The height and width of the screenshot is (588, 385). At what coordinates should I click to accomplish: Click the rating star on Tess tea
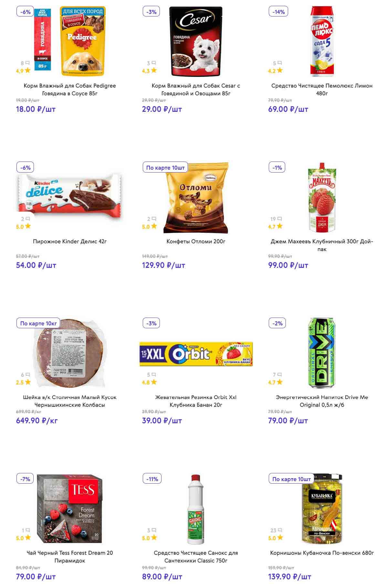click(28, 538)
